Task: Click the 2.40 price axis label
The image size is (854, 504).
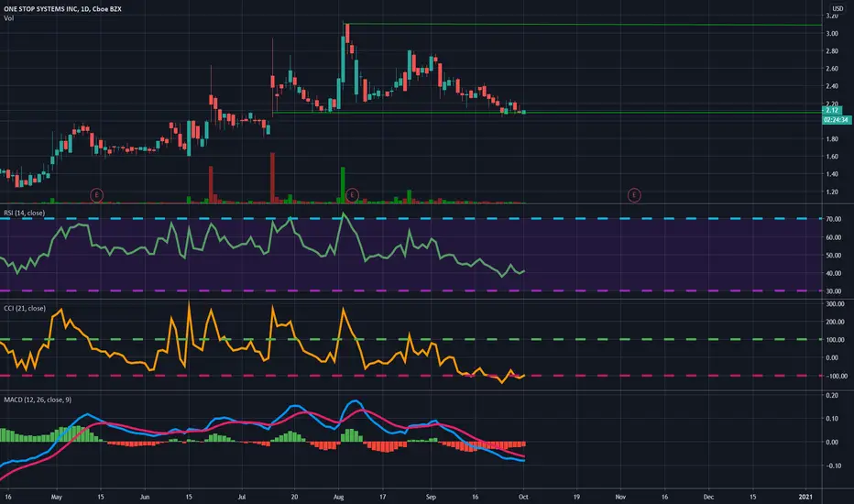Action: (832, 86)
